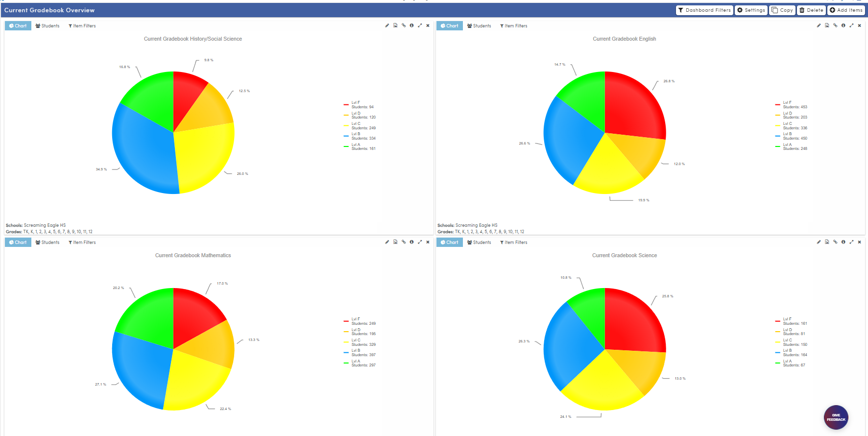The image size is (868, 436).
Task: Expand the Mathematics chart to fullscreen
Action: tap(420, 242)
